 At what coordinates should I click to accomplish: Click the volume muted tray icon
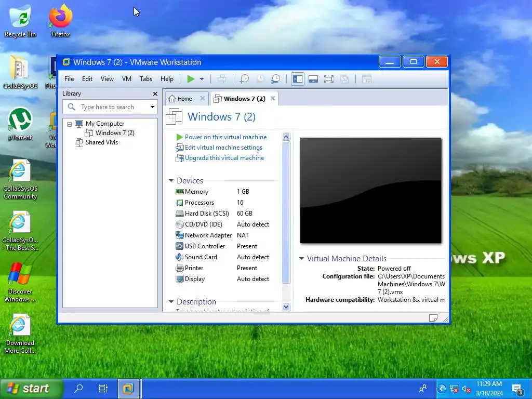point(466,389)
